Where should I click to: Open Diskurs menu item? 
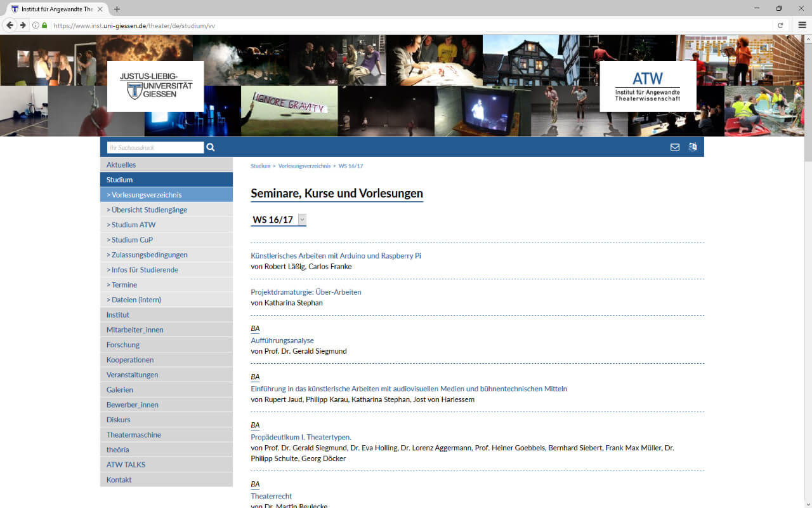click(166, 420)
